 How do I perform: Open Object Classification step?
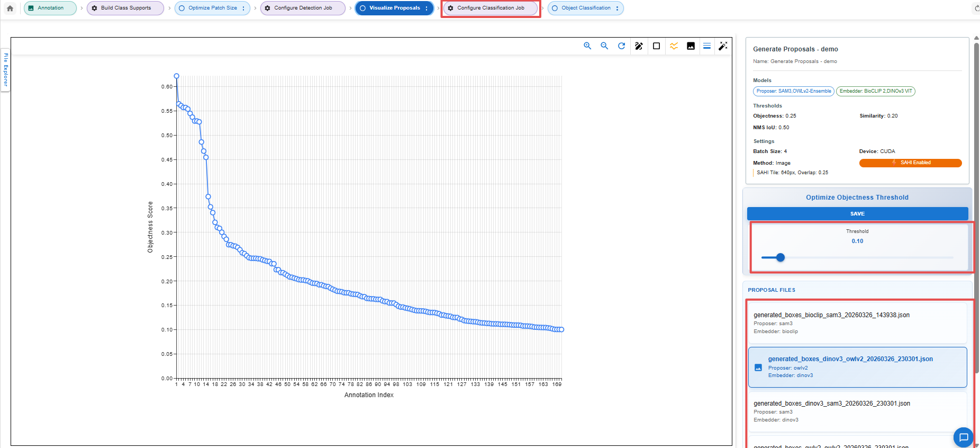(x=586, y=8)
